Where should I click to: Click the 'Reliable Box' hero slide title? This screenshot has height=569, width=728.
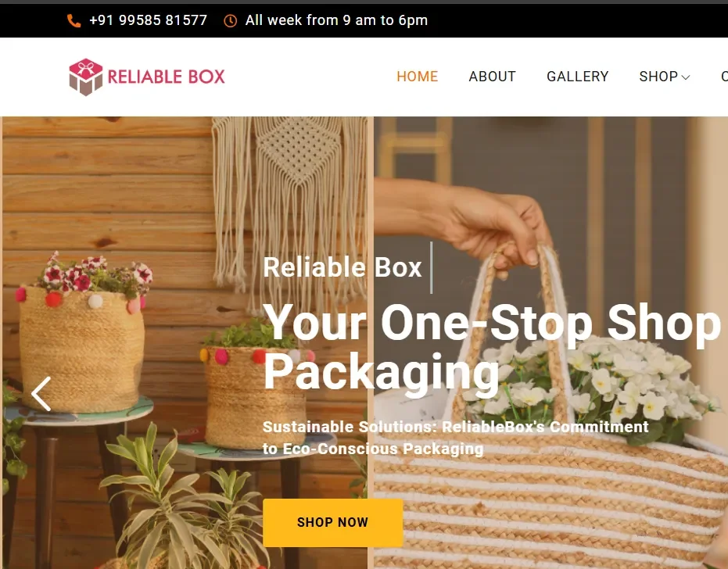342,267
